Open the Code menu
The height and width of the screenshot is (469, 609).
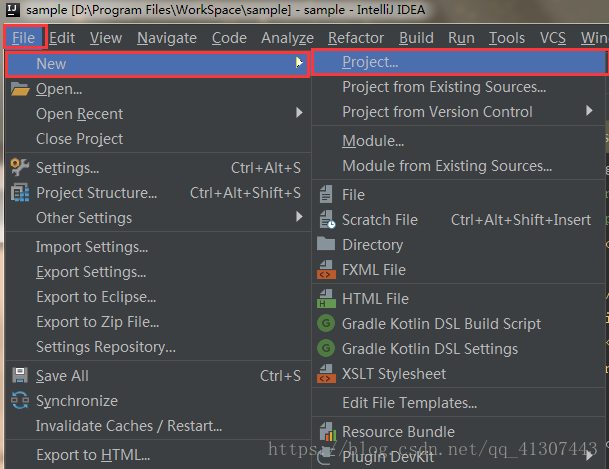tap(229, 38)
